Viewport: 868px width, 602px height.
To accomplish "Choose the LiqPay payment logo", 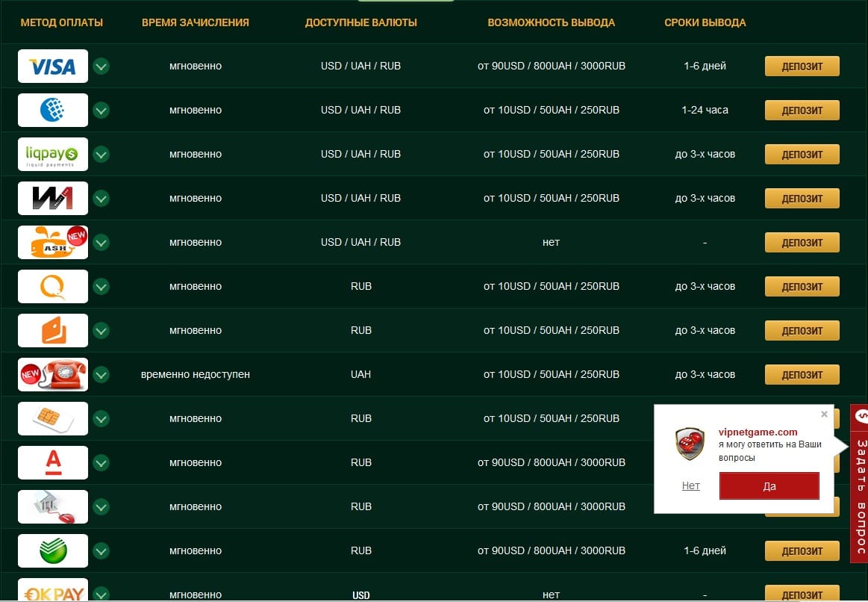I will coord(52,155).
